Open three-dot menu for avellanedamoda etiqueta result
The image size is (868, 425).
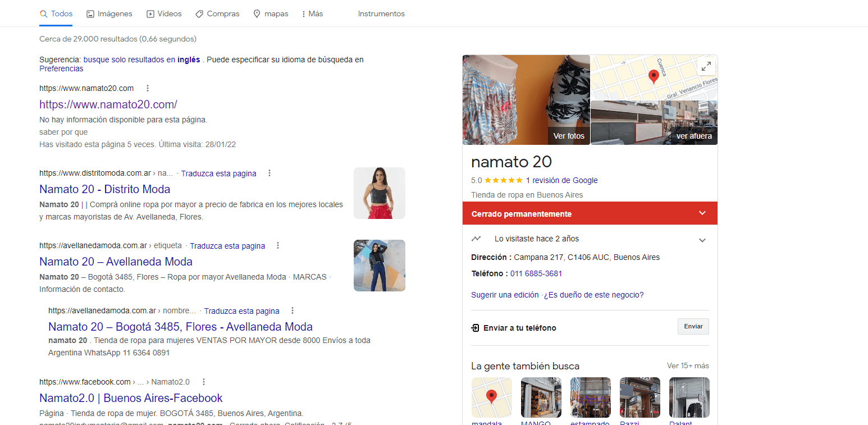(278, 245)
